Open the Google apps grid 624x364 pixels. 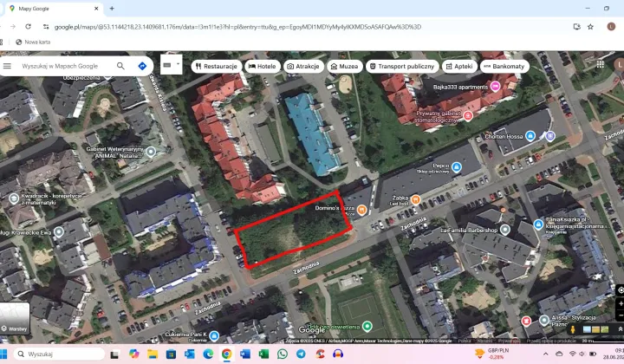tap(600, 64)
